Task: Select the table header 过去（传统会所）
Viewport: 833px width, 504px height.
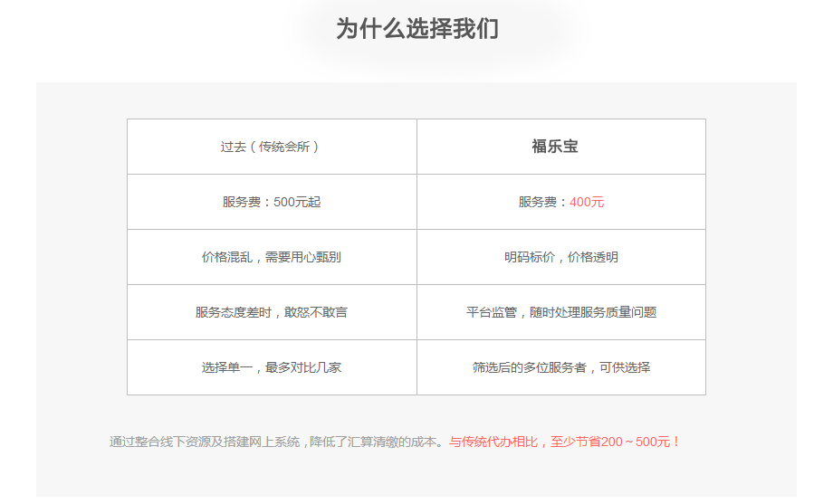Action: coord(272,147)
